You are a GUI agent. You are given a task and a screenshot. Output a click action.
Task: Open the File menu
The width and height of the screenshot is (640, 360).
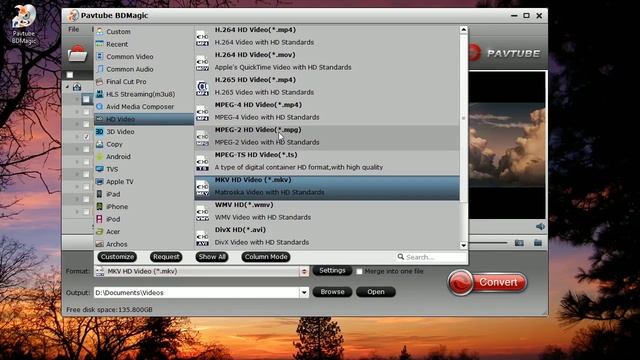coord(74,29)
